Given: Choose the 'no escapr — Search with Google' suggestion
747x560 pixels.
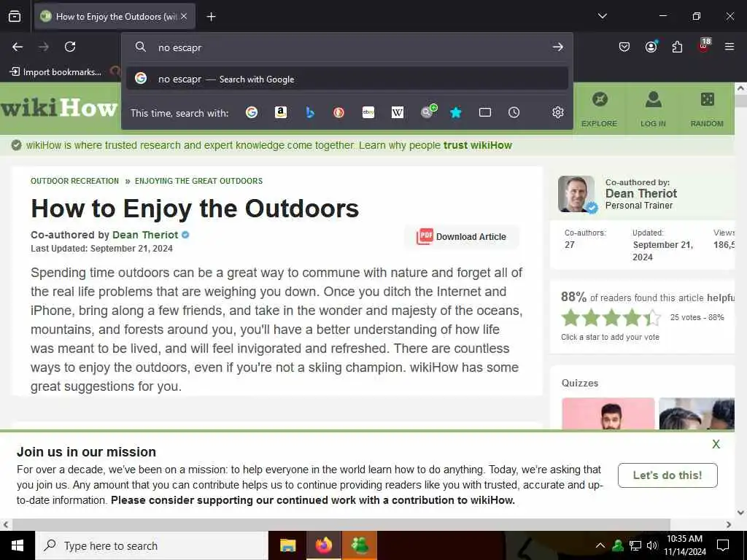Looking at the screenshot, I should tap(347, 79).
